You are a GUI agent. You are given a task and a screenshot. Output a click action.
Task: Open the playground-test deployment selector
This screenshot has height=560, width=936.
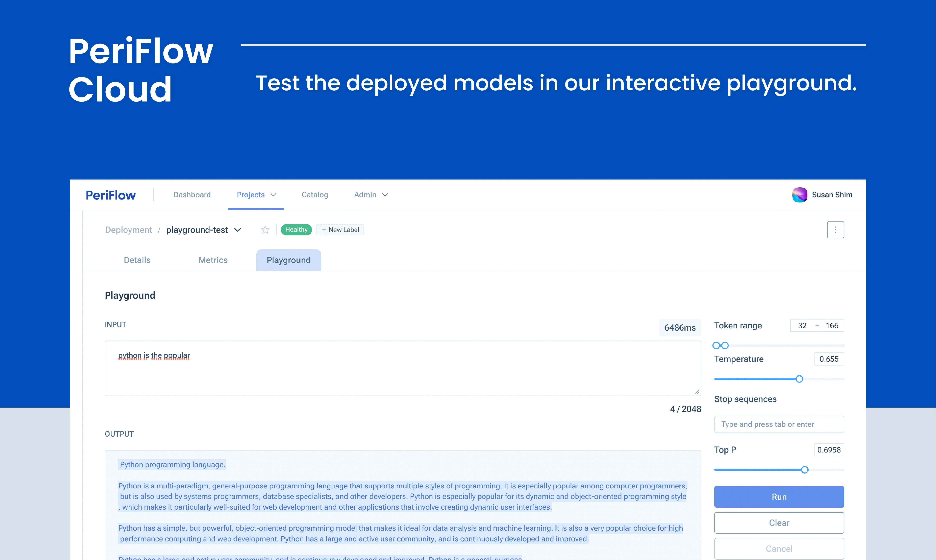pos(203,230)
